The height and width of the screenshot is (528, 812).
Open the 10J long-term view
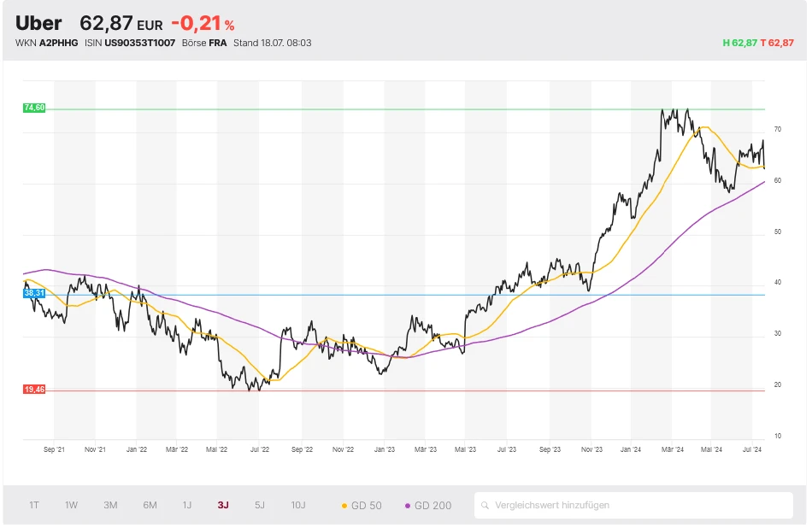[x=297, y=505]
